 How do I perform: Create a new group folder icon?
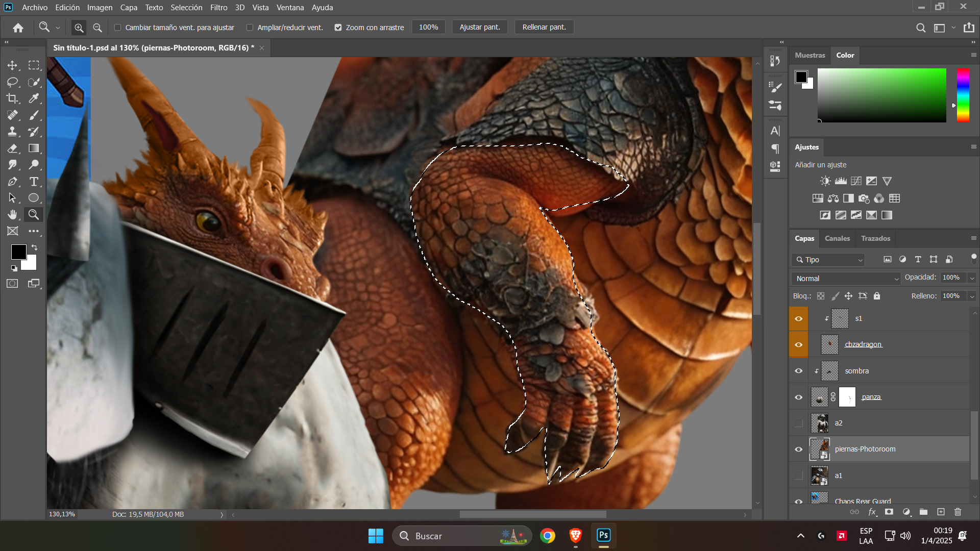923,512
